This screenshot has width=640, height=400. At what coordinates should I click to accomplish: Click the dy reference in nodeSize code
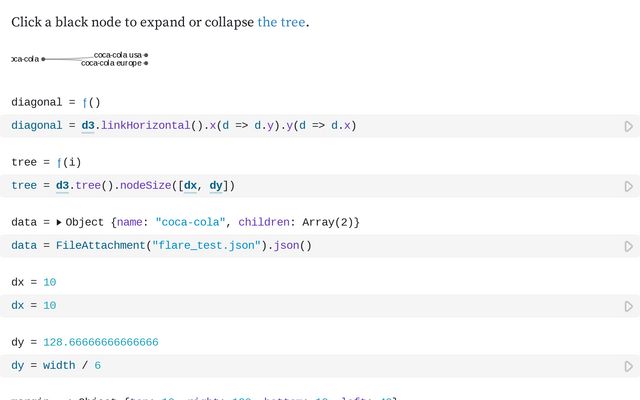[x=217, y=186]
